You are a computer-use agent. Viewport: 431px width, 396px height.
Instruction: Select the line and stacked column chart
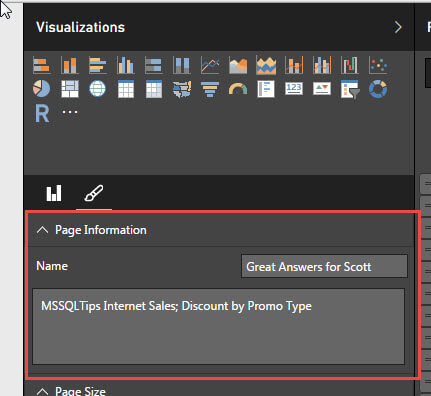tap(294, 65)
